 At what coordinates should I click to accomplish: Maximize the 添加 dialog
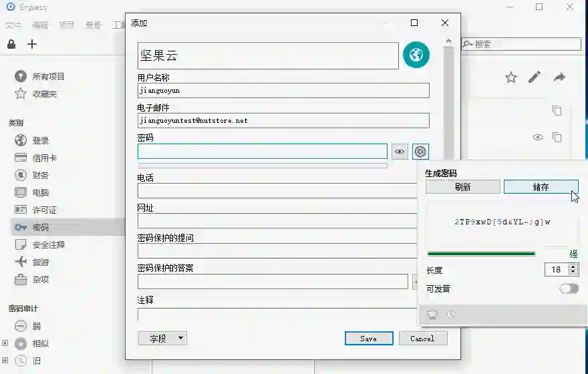pos(414,23)
